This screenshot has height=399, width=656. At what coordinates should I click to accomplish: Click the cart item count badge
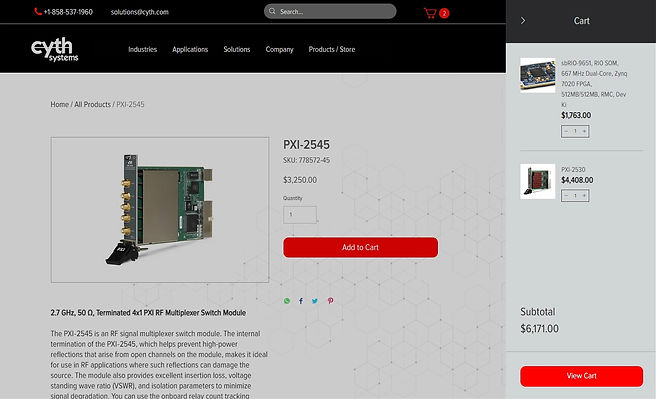click(x=444, y=13)
